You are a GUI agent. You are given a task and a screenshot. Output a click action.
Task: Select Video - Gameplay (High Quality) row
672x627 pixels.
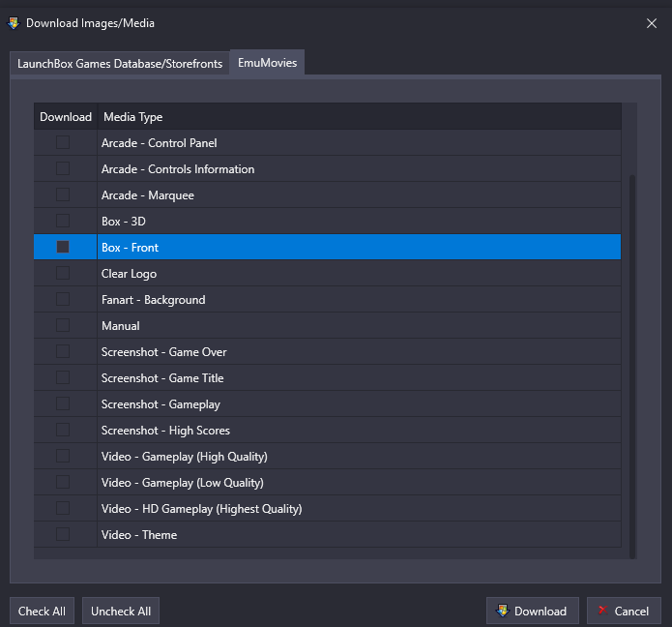pyautogui.click(x=328, y=457)
